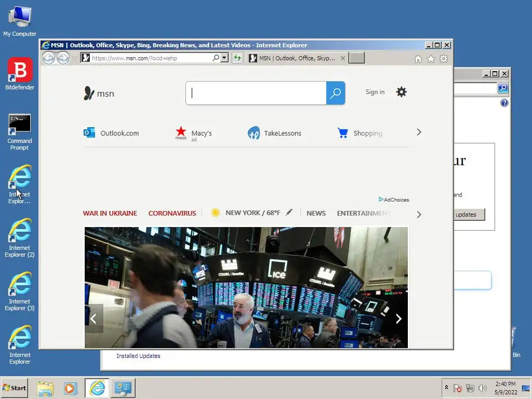Open ENTERTAINMENT category
Screen dimensions: 532x399
tap(363, 213)
